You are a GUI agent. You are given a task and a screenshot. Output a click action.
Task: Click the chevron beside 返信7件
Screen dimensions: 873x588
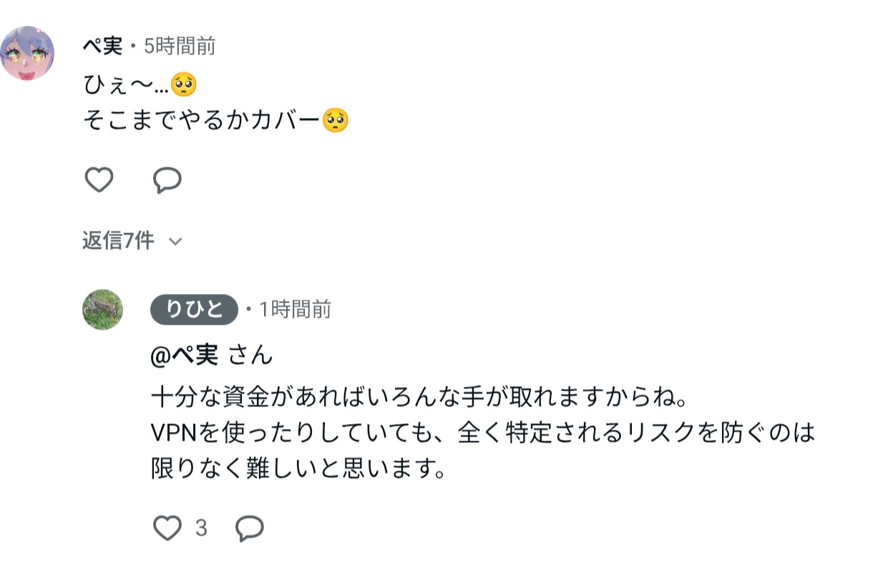tap(175, 242)
